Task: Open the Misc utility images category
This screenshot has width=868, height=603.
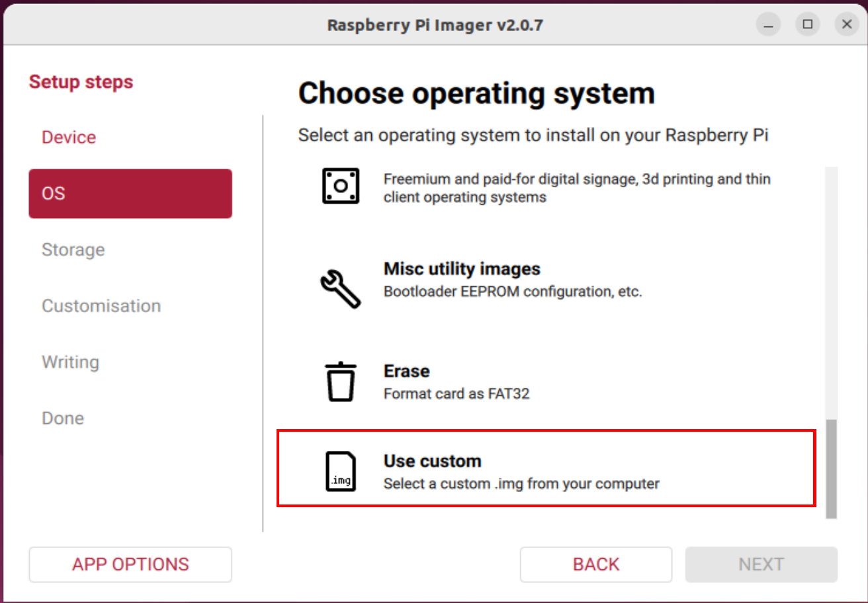Action: (x=462, y=269)
